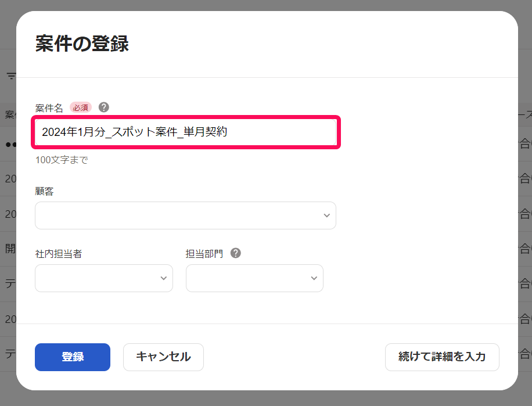Click the help icon beside 案件名
Image resolution: width=532 pixels, height=406 pixels.
[x=104, y=107]
